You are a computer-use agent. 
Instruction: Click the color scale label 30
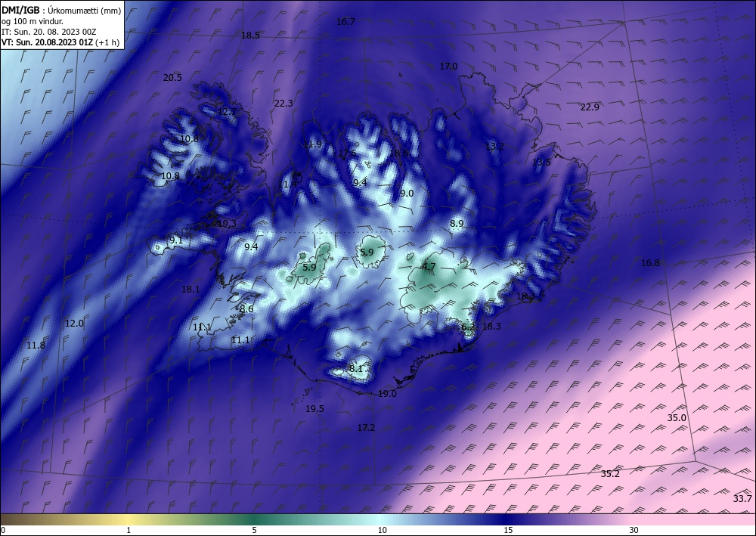coord(634,530)
